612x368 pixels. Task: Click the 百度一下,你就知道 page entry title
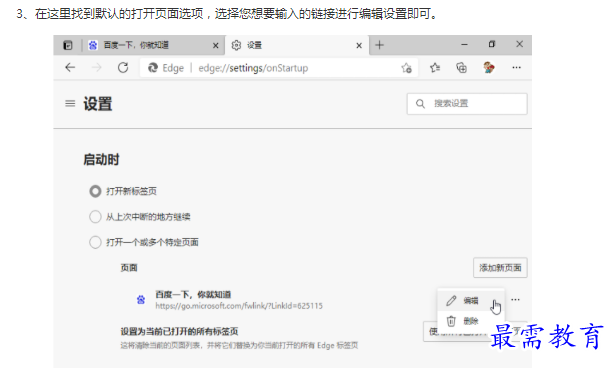(193, 294)
